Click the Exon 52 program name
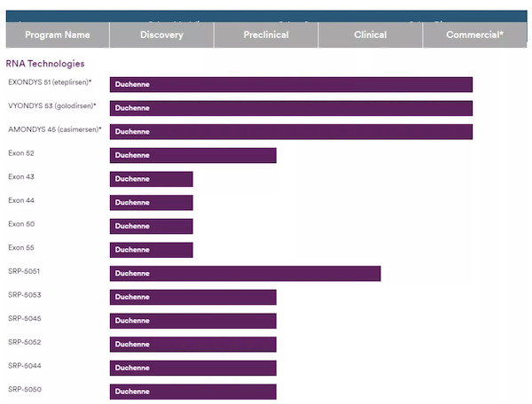 click(x=21, y=153)
